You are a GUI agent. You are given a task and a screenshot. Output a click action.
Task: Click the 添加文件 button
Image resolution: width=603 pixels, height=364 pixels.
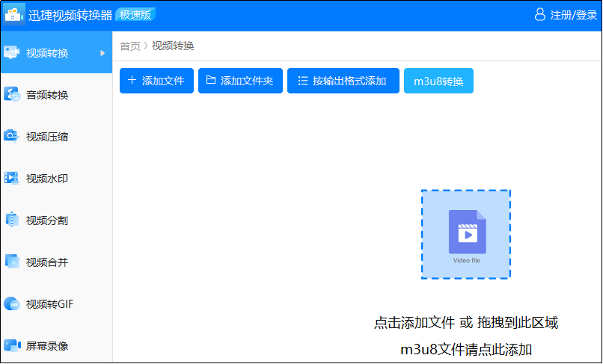coord(156,81)
